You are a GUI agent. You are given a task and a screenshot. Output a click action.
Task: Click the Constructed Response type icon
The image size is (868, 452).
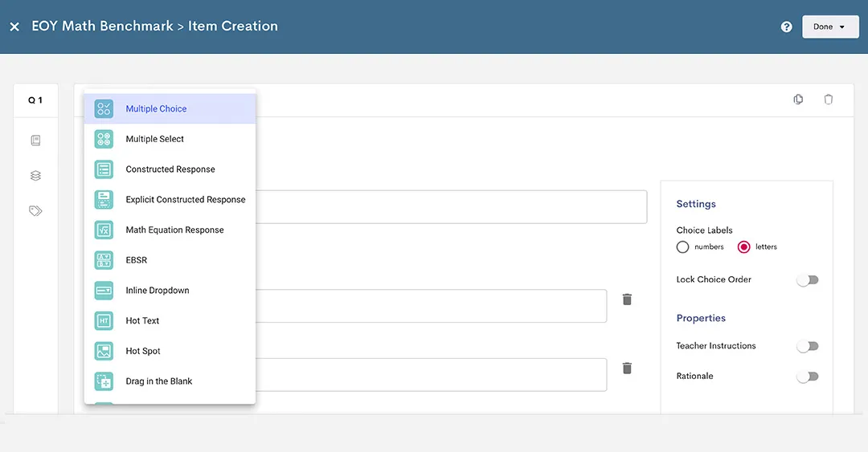104,169
